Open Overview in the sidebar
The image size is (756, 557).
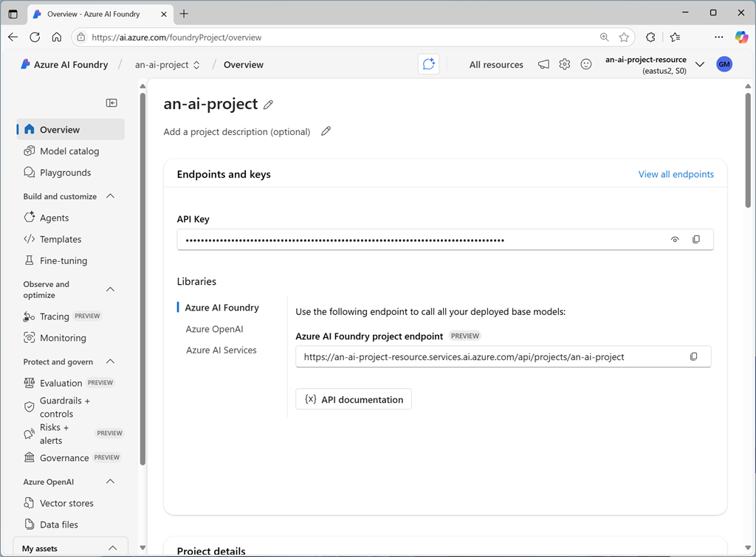pyautogui.click(x=71, y=130)
